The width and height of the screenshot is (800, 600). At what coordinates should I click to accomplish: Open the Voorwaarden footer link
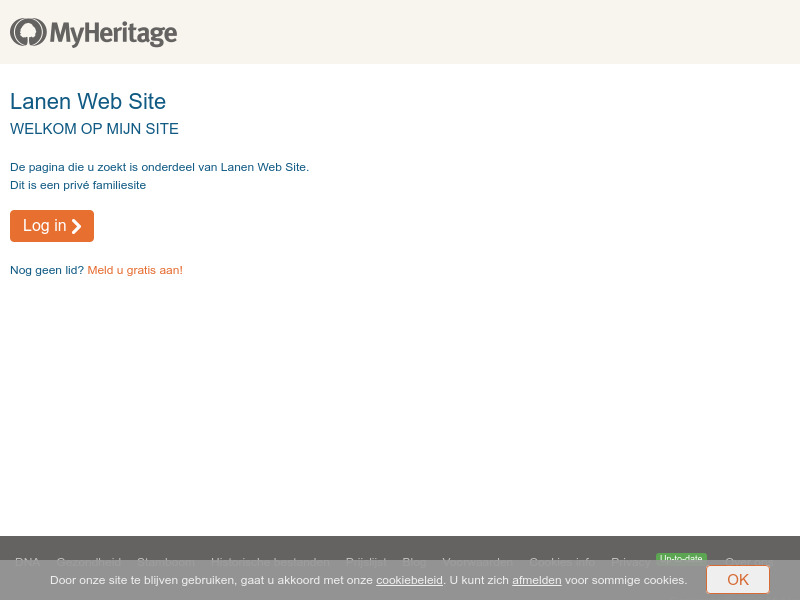pos(477,562)
